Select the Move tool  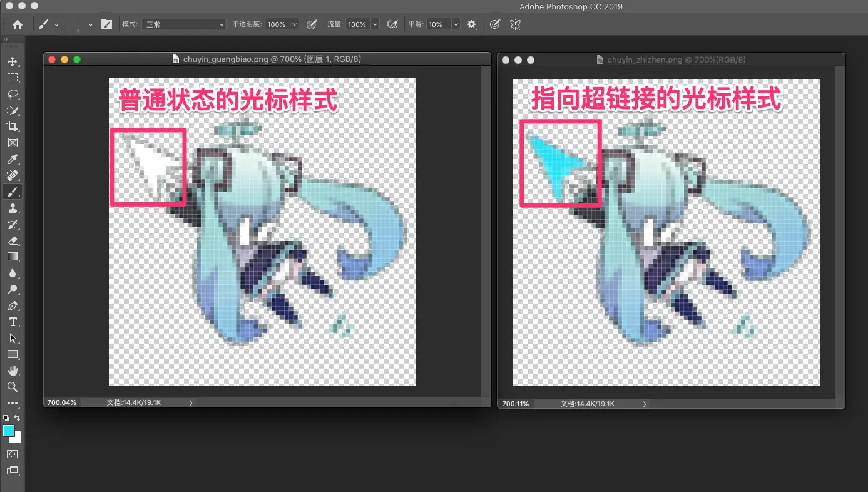pos(12,61)
